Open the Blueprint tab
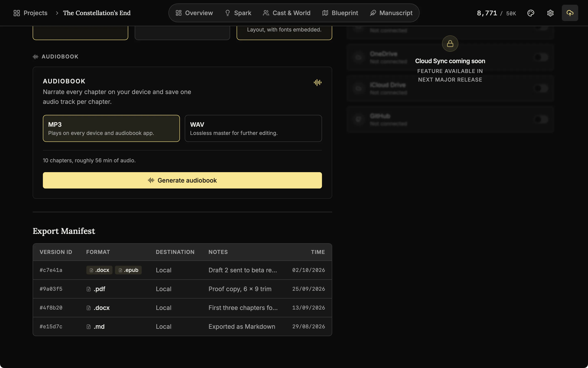The height and width of the screenshot is (368, 588). point(340,13)
